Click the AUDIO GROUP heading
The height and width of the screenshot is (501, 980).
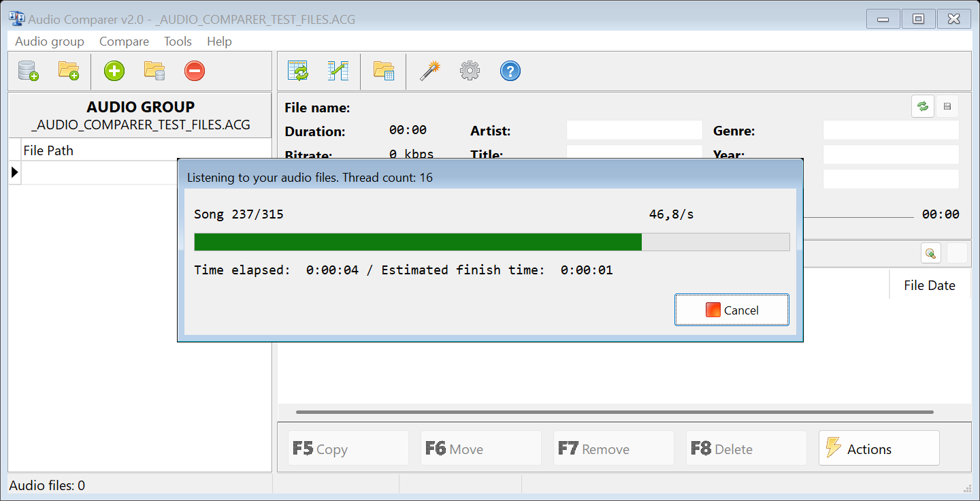140,107
